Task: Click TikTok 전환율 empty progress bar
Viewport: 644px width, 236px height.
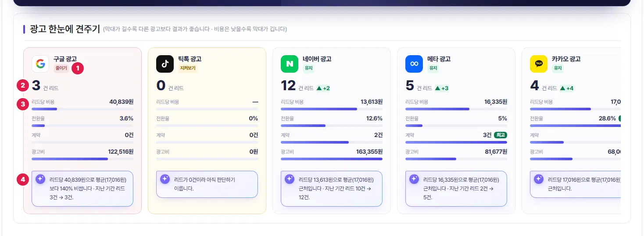Action: click(x=207, y=126)
